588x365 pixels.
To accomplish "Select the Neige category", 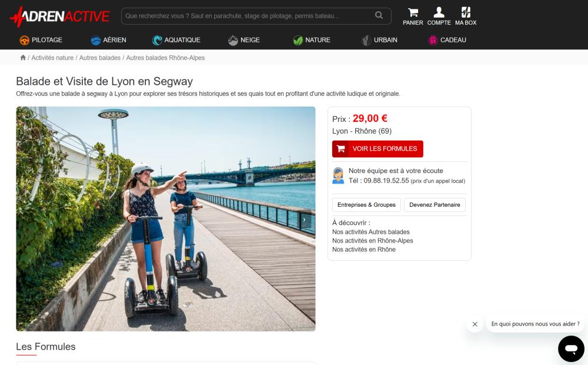I will coord(243,40).
